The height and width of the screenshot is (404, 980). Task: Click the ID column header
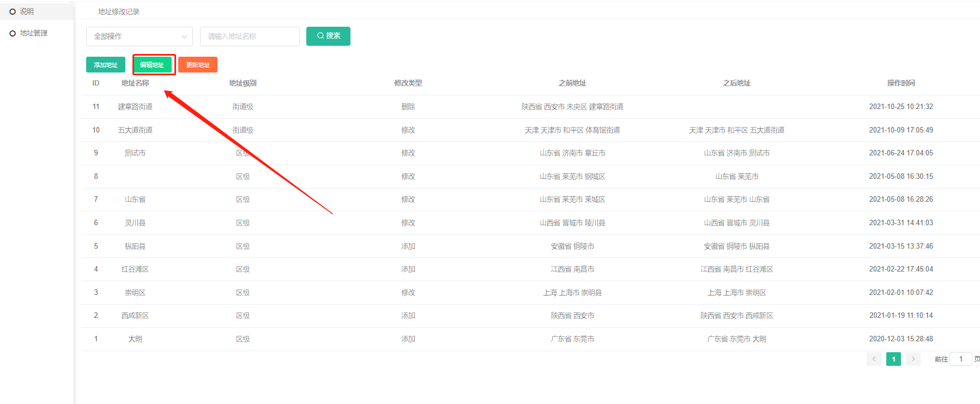pos(96,83)
